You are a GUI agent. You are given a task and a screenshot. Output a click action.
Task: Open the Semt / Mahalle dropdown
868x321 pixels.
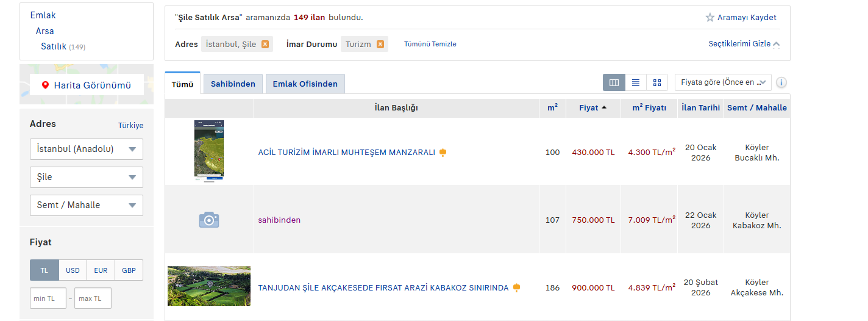pos(86,205)
